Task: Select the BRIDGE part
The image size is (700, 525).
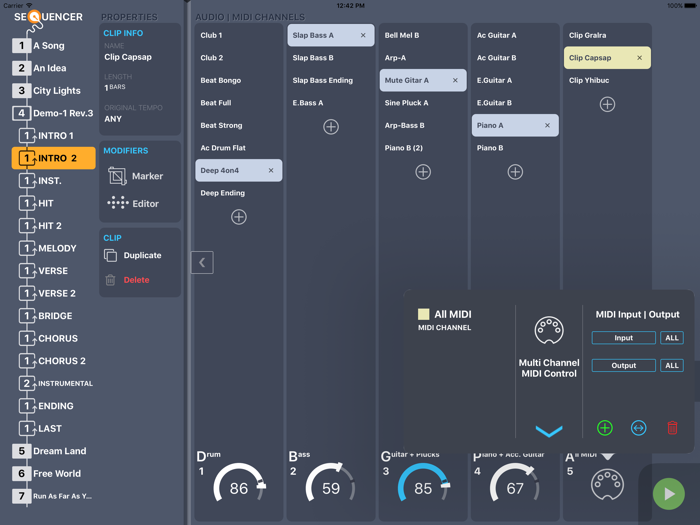Action: pos(46,316)
